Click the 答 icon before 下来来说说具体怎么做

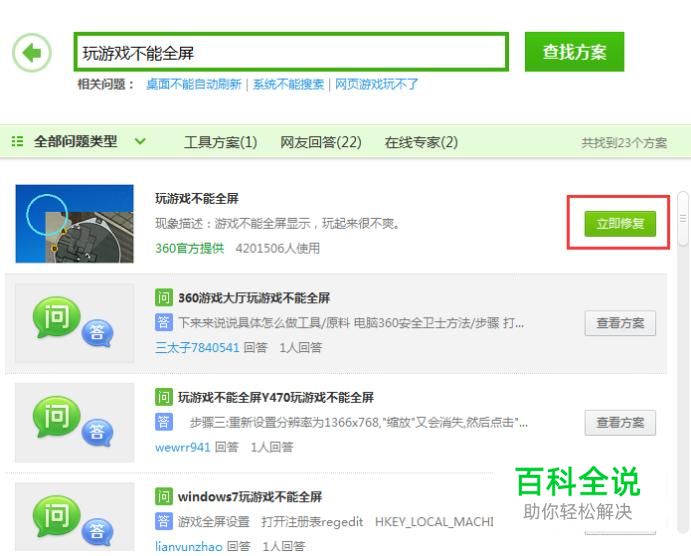coord(163,322)
